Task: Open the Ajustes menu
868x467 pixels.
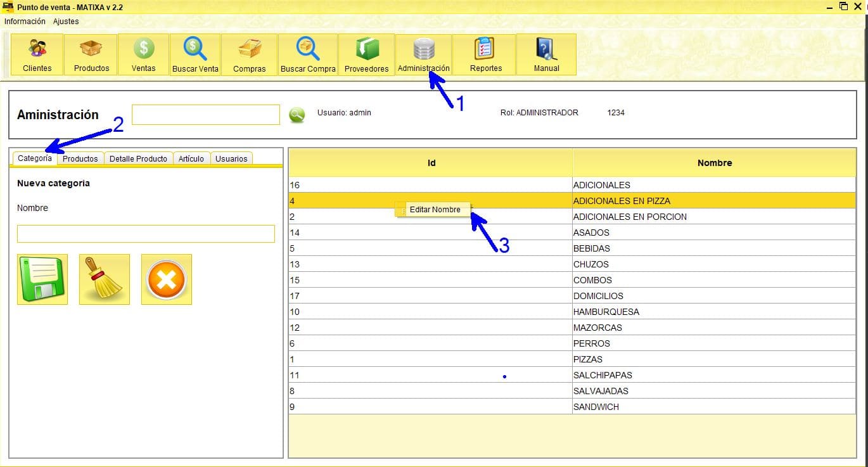Action: 66,21
